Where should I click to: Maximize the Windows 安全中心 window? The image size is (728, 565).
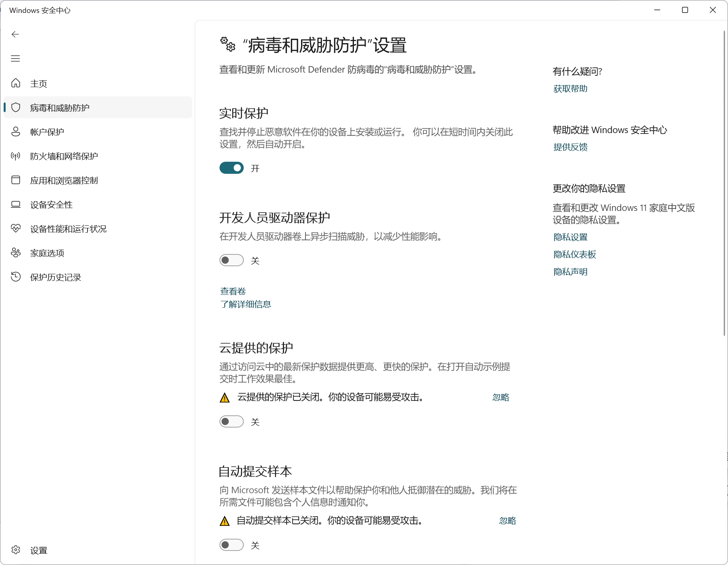click(x=685, y=10)
